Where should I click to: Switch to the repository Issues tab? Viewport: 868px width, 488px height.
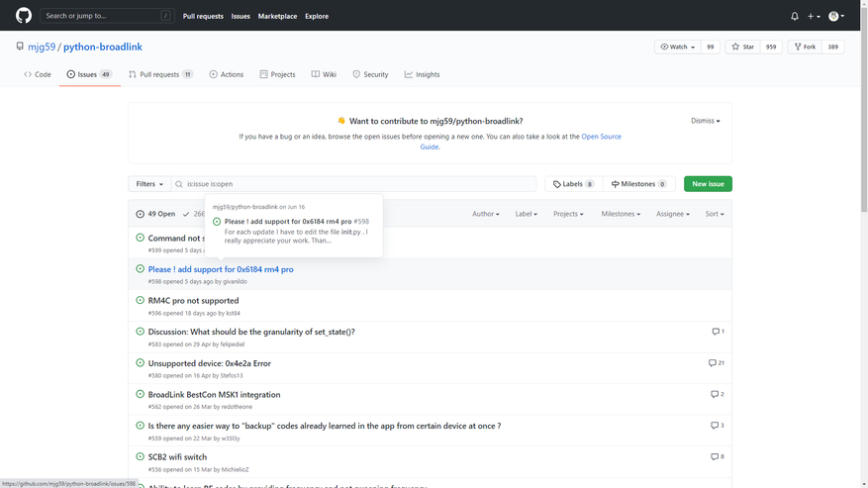pos(90,74)
